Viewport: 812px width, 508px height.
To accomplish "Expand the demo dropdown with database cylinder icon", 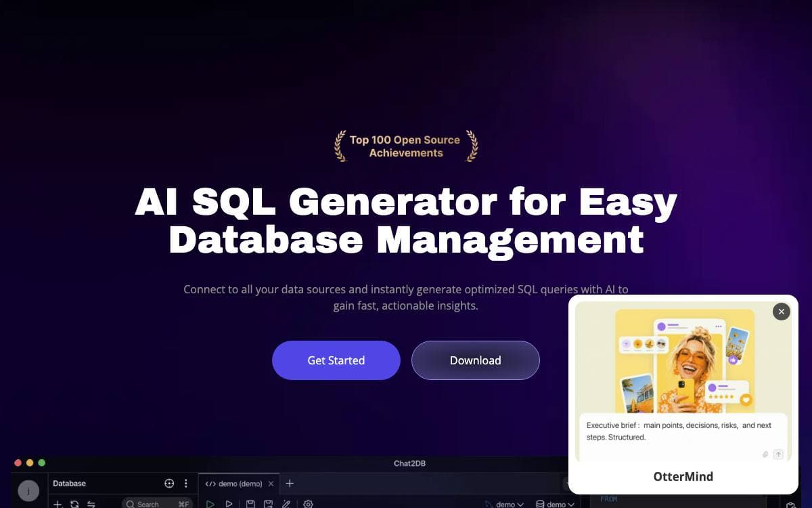I will click(x=556, y=504).
